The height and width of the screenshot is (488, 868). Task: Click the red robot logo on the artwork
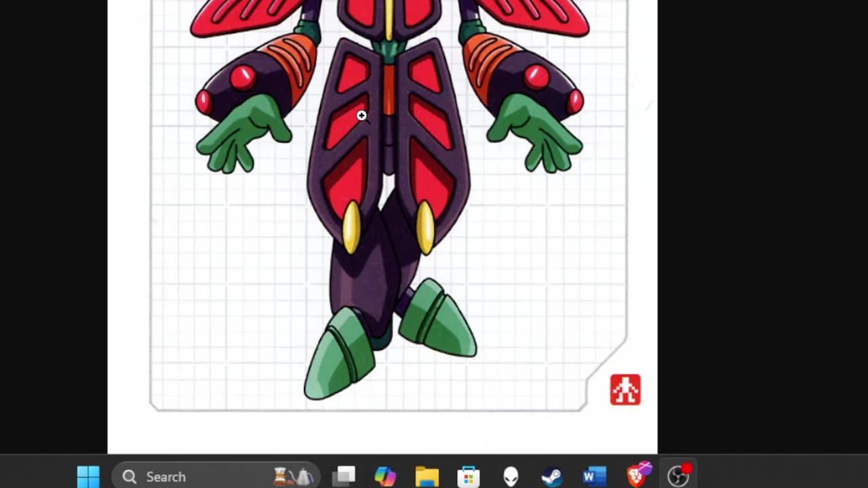tap(625, 390)
